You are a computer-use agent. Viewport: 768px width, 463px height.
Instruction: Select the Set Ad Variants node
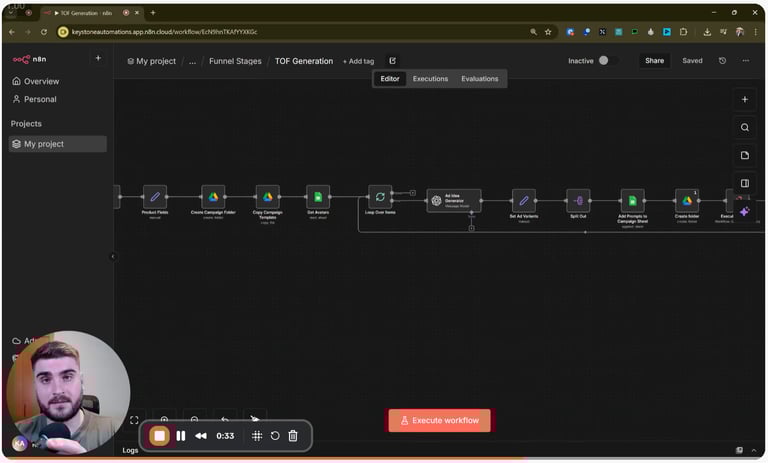pyautogui.click(x=524, y=201)
